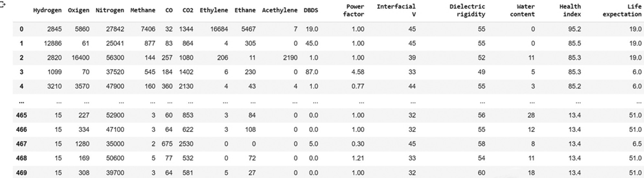Select the Health index value 95.2
The height and width of the screenshot is (178, 644).
point(574,29)
